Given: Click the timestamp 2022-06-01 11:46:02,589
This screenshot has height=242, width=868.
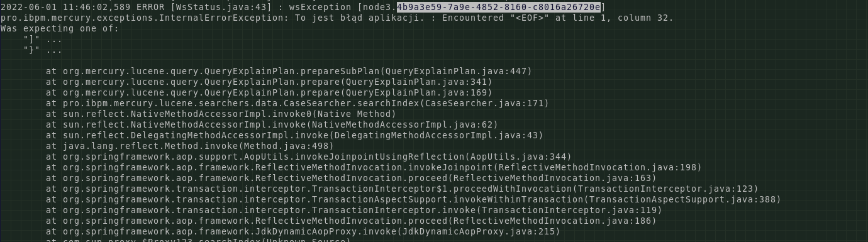Looking at the screenshot, I should tap(65, 7).
